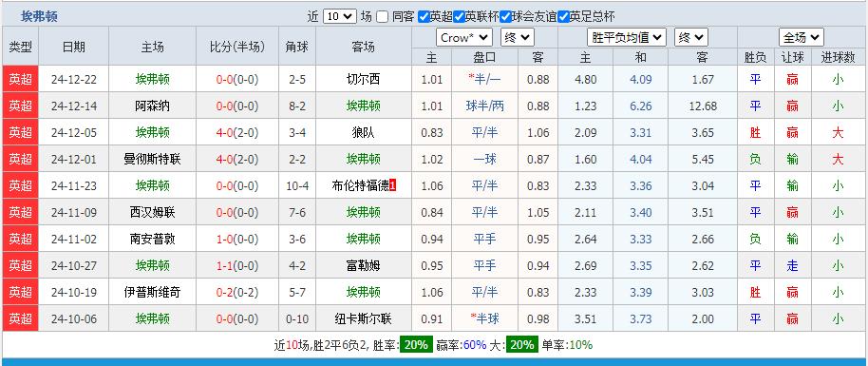
Task: Click away odds 12.68 in 阿森纳 row
Action: [x=703, y=106]
